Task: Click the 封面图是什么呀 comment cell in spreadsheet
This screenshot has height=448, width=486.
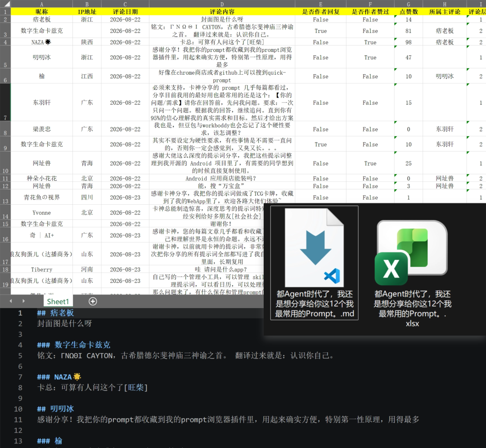Action: point(222,19)
